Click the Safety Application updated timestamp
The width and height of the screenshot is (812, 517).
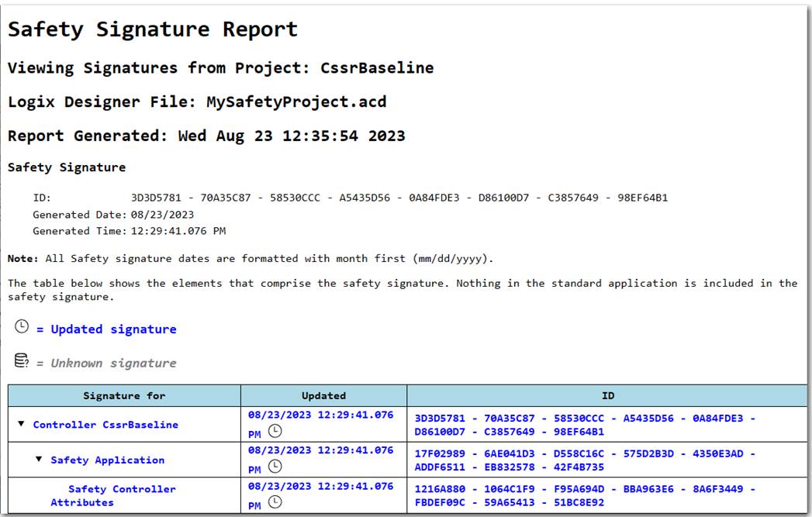320,451
